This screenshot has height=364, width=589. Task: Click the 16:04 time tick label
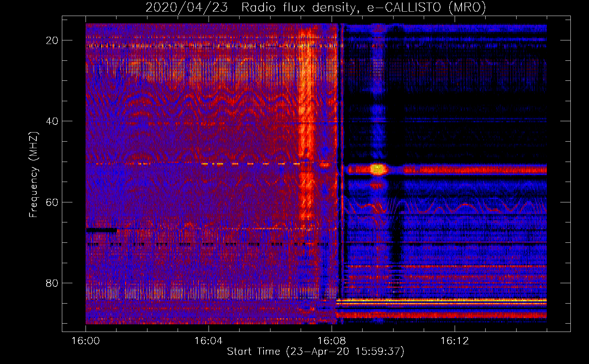pos(209,341)
